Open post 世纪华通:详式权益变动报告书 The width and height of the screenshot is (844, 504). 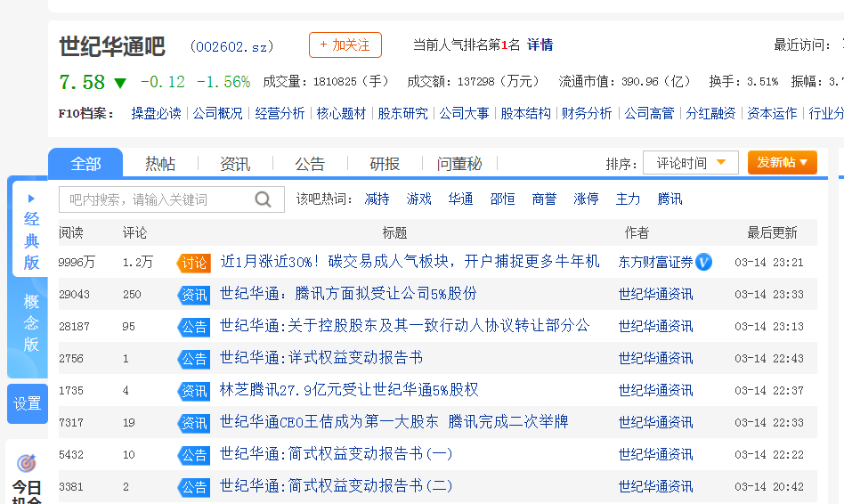coord(321,358)
